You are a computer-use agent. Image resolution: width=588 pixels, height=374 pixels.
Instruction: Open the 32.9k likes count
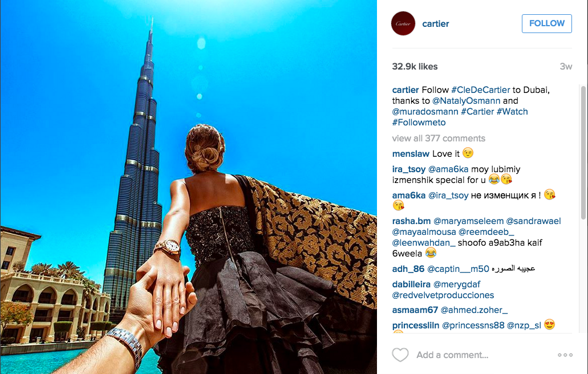click(415, 67)
